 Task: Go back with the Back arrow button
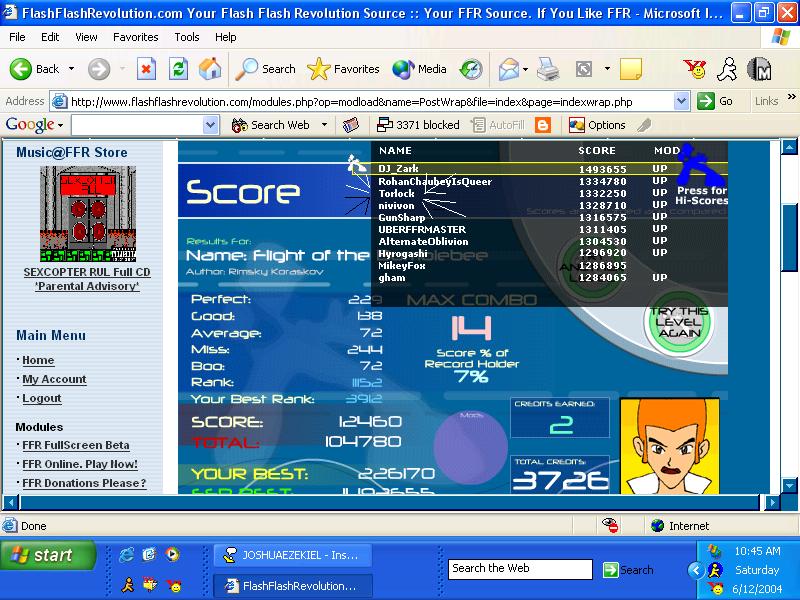click(34, 69)
